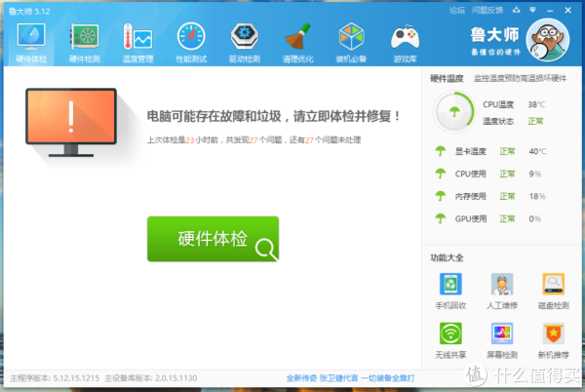The width and height of the screenshot is (585, 392).
Task: Go to 性能测试 performance test
Action: pyautogui.click(x=191, y=42)
